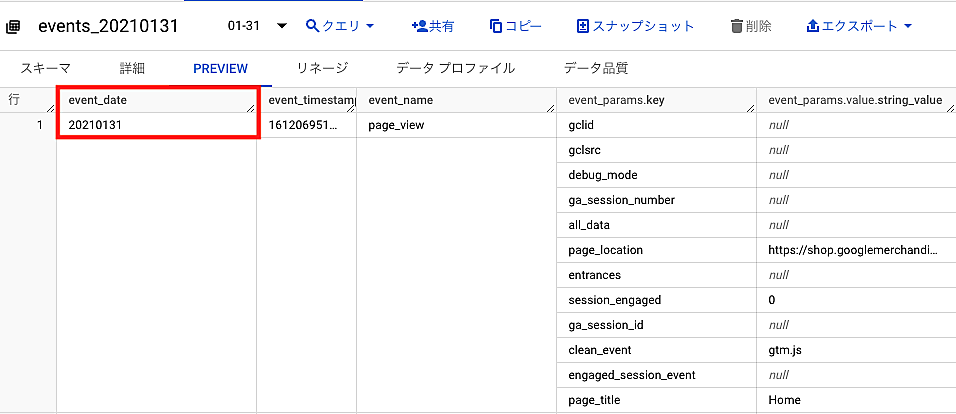
Task: Click the share person-add icon
Action: (x=419, y=25)
